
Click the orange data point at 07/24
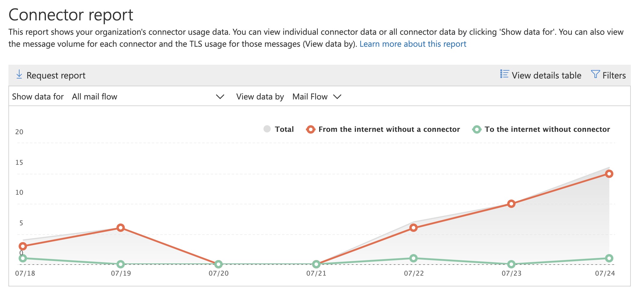(609, 174)
